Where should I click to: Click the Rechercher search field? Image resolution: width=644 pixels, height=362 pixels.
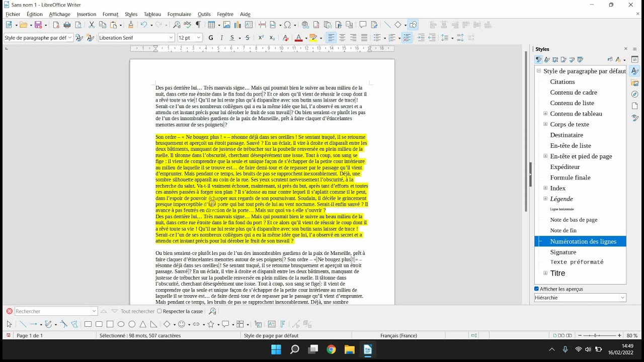tap(55, 311)
